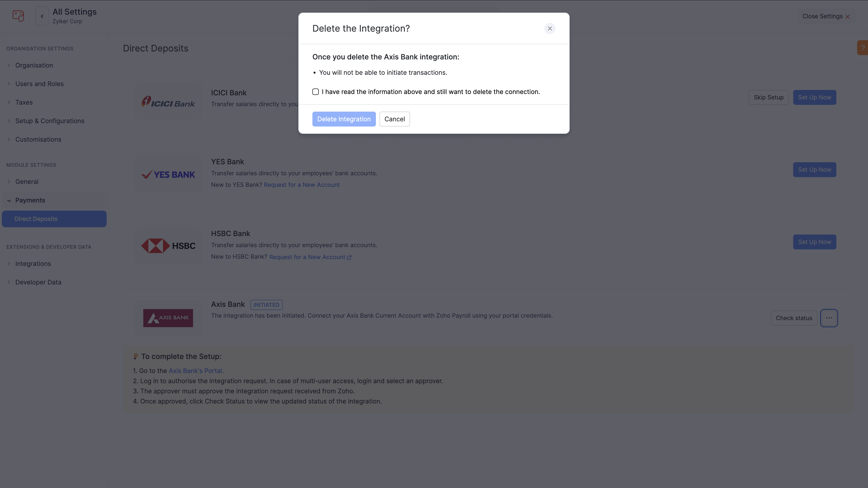Click the HSBC Bank title text
868x488 pixels.
click(x=231, y=233)
